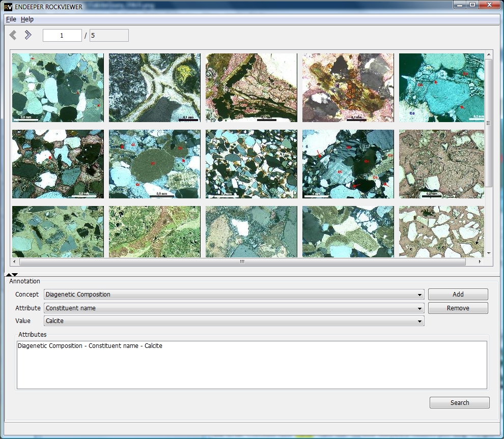Click the horizontal scrollbar right arrow
The image size is (504, 439).
[x=480, y=262]
